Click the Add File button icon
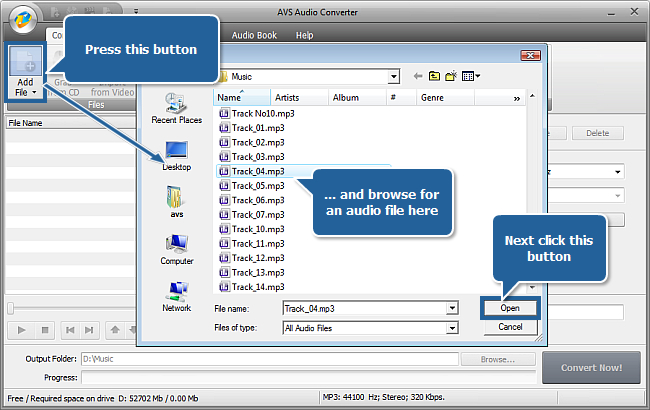This screenshot has height=410, width=650. pos(25,61)
